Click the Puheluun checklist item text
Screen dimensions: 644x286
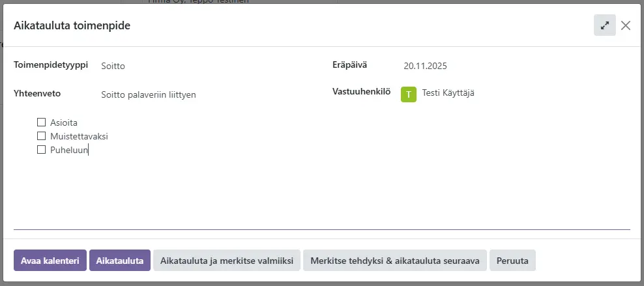[68, 150]
